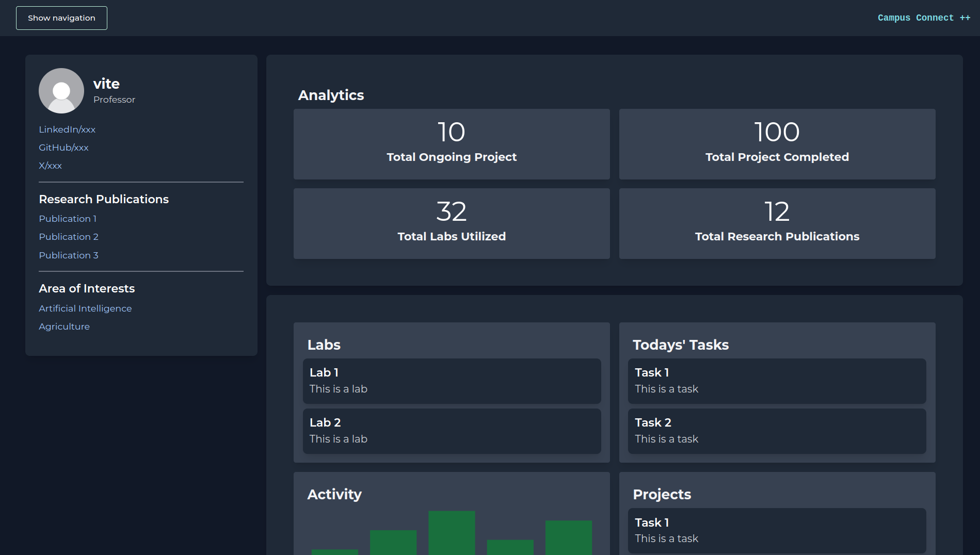Click the Total Research Publications card
Image resolution: width=980 pixels, height=555 pixels.
coord(777,223)
